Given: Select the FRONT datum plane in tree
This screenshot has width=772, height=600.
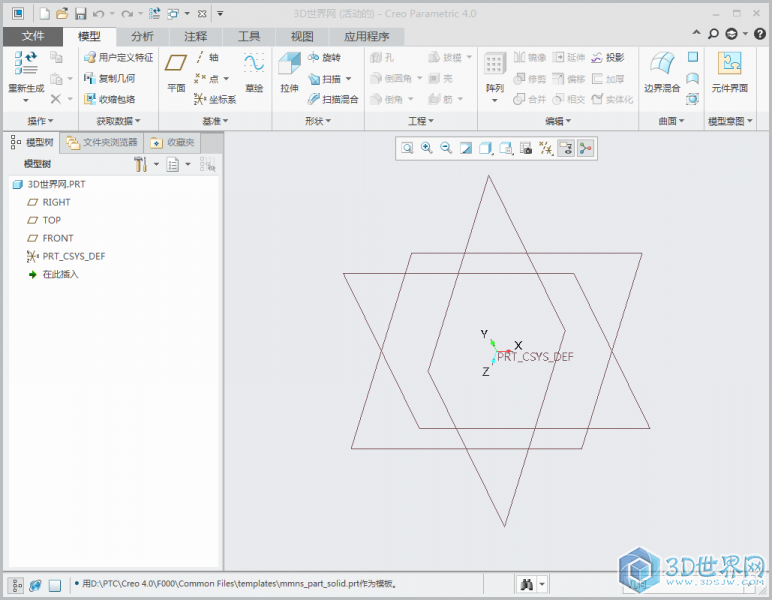Looking at the screenshot, I should (50, 238).
